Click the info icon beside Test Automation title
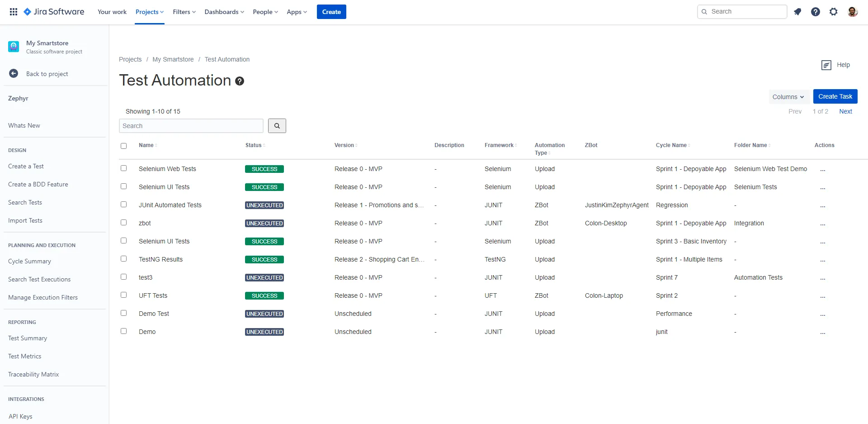 [x=240, y=81]
